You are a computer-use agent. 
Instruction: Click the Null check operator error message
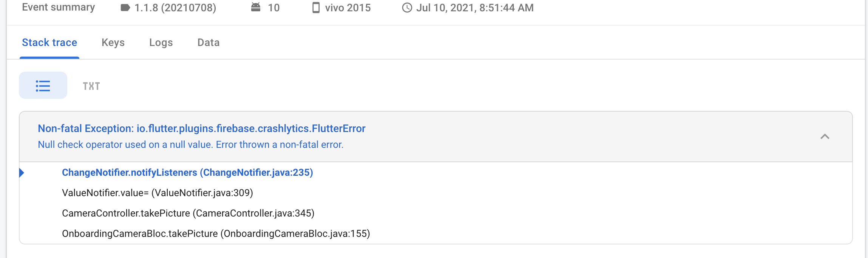point(191,144)
